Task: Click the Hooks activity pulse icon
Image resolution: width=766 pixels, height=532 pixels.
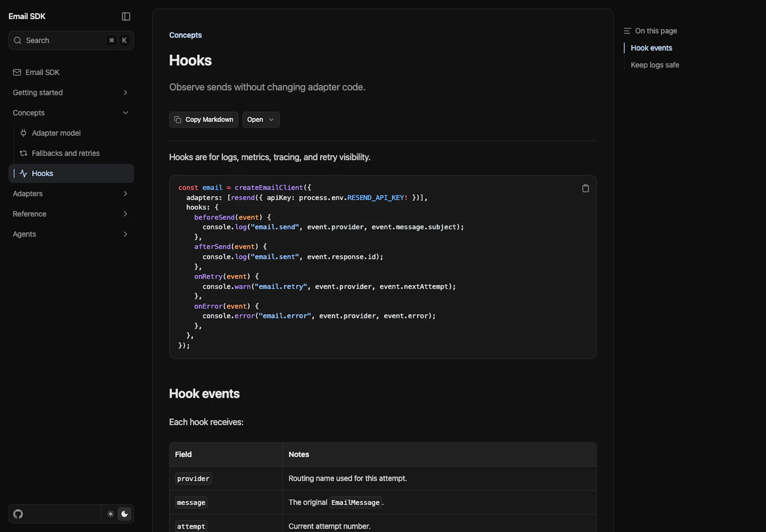Action: (23, 173)
